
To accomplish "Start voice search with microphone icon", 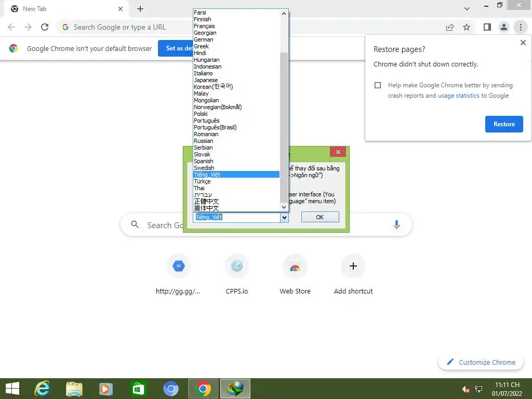I will 396,224.
